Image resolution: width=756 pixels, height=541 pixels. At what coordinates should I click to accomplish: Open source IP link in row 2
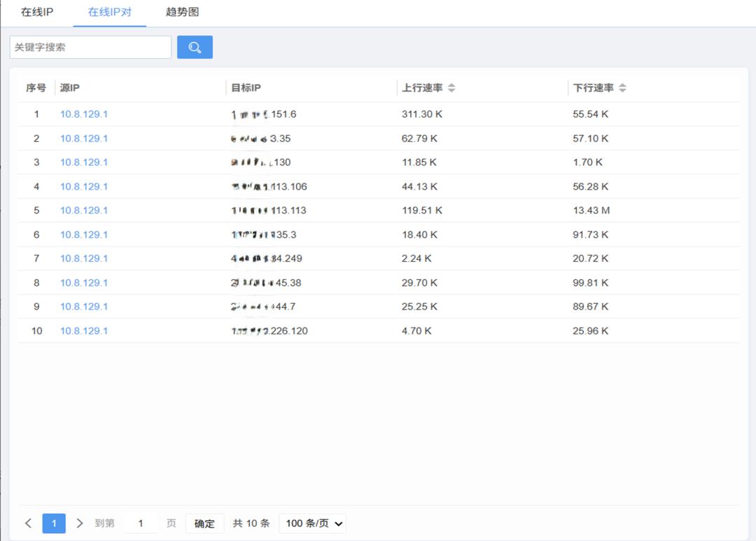pos(84,139)
